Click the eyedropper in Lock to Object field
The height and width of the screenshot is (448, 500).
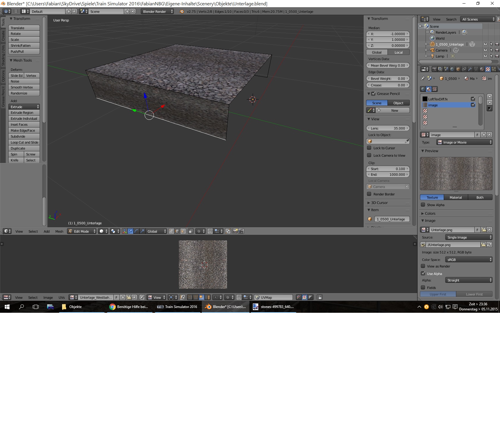click(407, 141)
